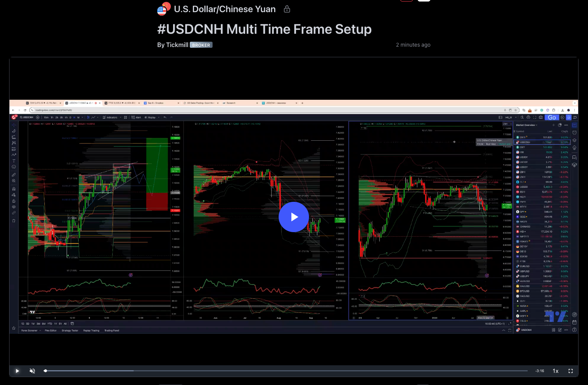Open the chart templates grid icon after Indicators
The width and height of the screenshot is (588, 385).
coord(125,117)
